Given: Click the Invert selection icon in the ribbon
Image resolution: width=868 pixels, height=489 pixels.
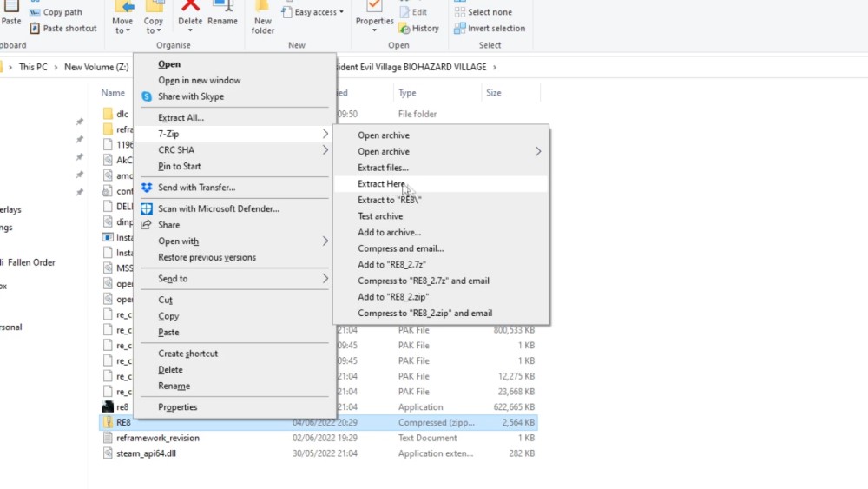Looking at the screenshot, I should [459, 28].
